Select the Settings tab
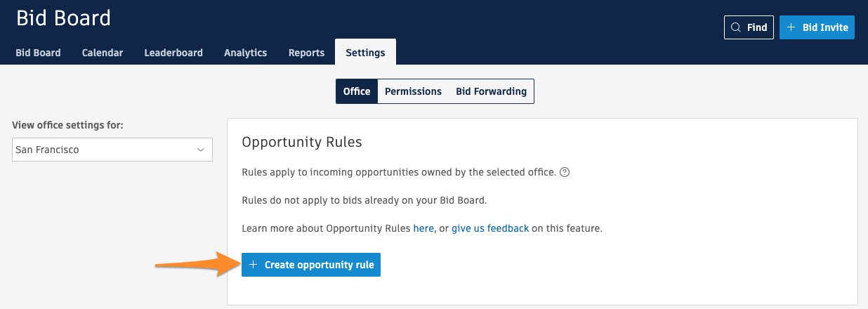The height and width of the screenshot is (309, 868). [x=365, y=53]
